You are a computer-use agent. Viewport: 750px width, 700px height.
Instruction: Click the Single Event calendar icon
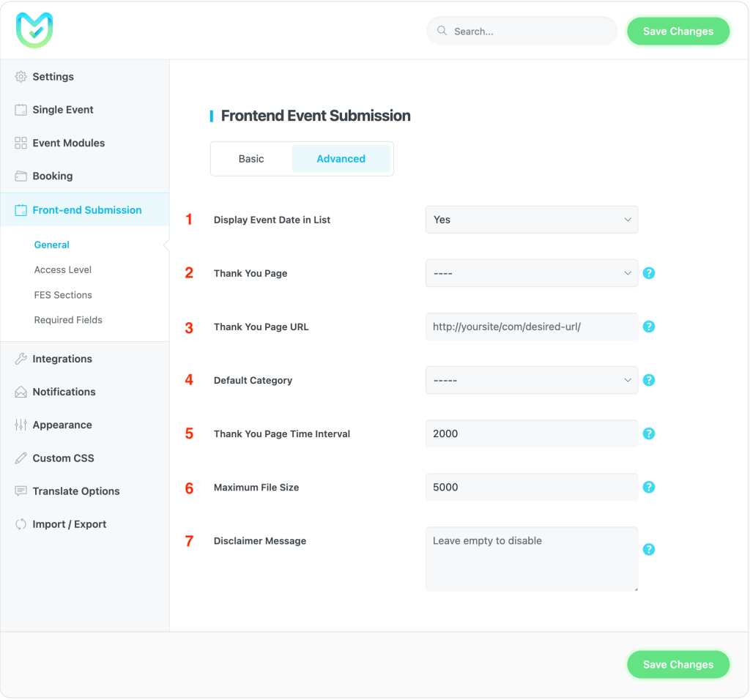tap(21, 110)
